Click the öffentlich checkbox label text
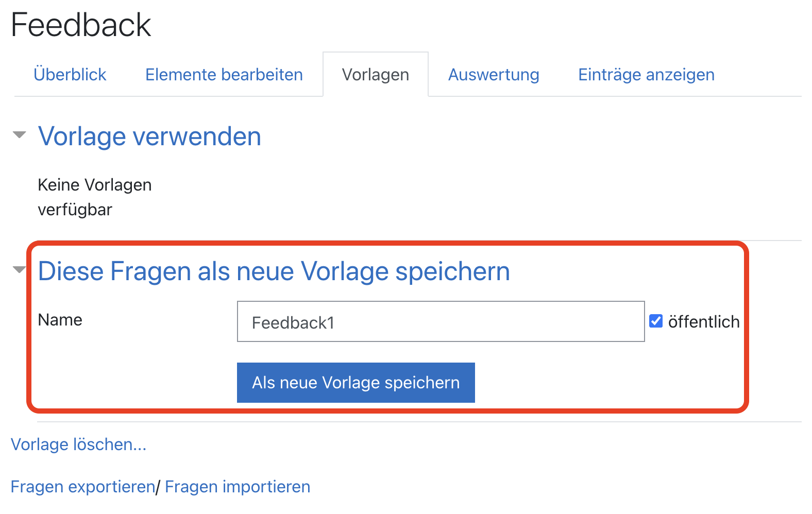This screenshot has height=514, width=812. (x=703, y=322)
